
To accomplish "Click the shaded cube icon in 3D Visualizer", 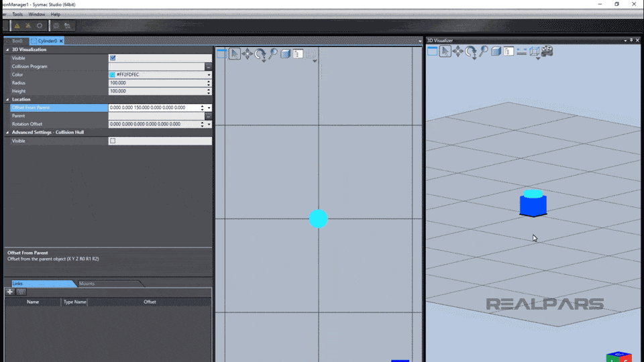I will coord(496,52).
